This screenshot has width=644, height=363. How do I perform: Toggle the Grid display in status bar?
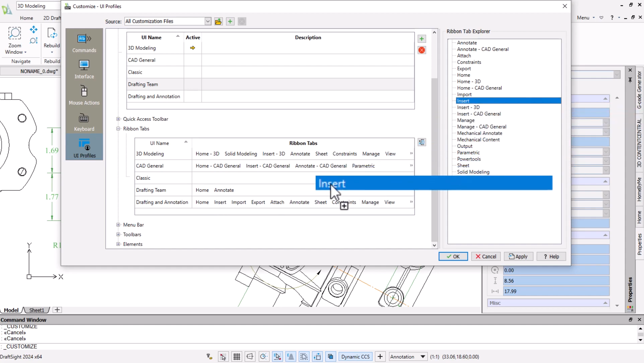tap(237, 357)
